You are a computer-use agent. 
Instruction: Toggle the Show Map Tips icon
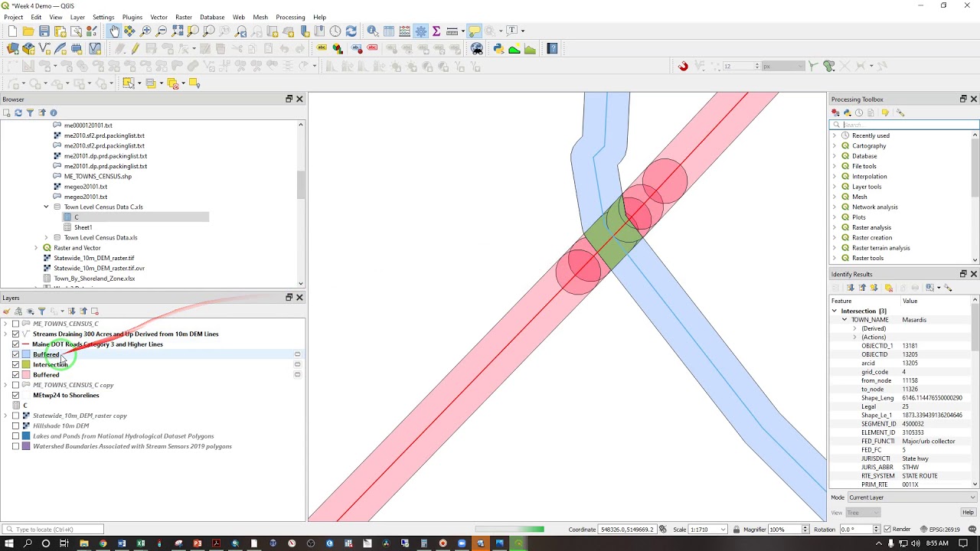click(474, 31)
